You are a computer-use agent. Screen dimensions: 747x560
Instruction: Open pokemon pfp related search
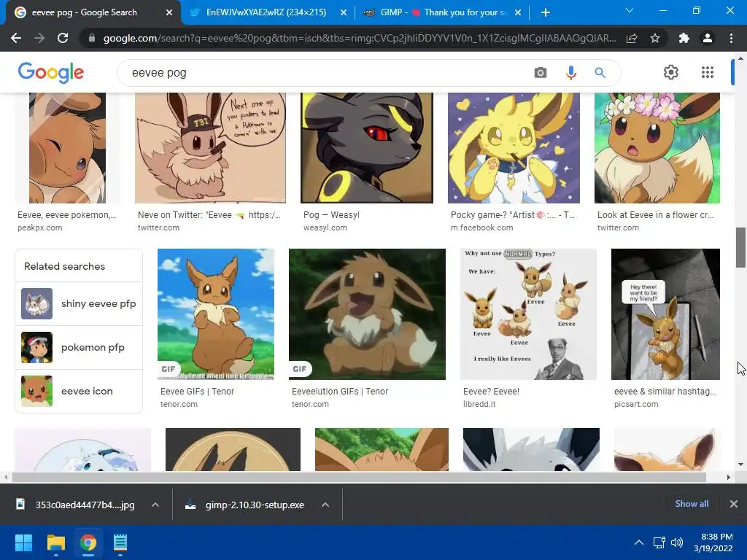point(79,348)
